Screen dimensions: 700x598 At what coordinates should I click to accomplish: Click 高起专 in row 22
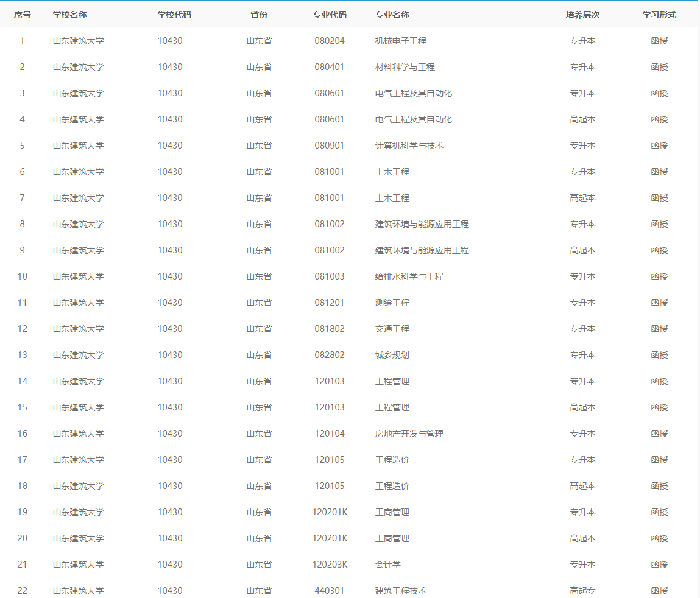(x=582, y=591)
